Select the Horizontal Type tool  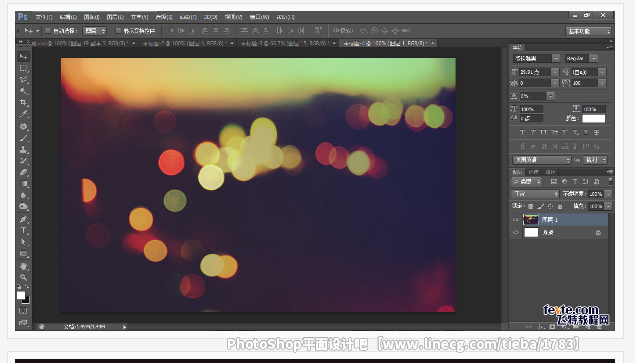click(x=23, y=231)
